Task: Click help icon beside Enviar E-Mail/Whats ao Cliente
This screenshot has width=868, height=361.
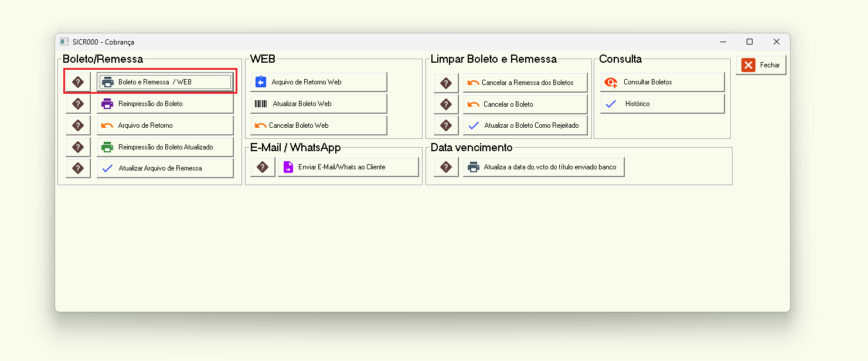Action: coord(263,167)
